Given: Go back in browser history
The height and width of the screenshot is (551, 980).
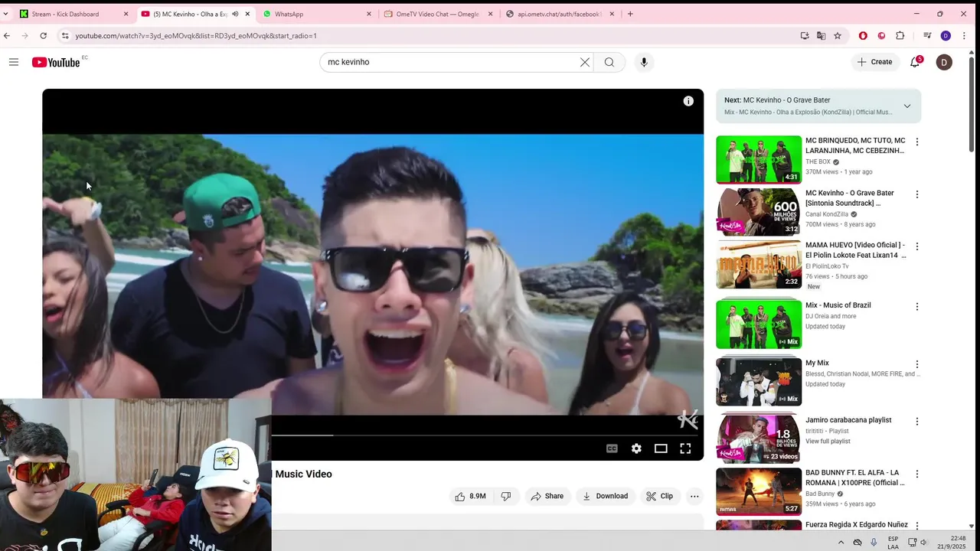Looking at the screenshot, I should tap(7, 36).
